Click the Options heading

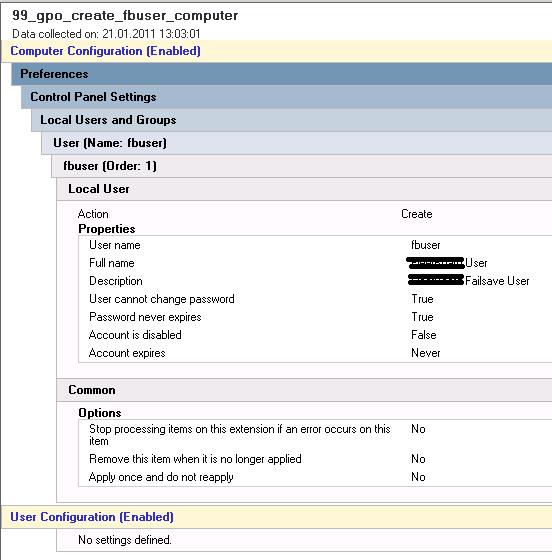coord(100,413)
